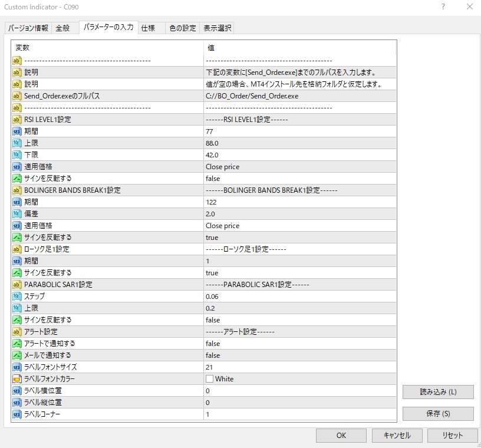Click the 保存 (S) button
Viewport: 481px width, 448px height.
pyautogui.click(x=438, y=414)
